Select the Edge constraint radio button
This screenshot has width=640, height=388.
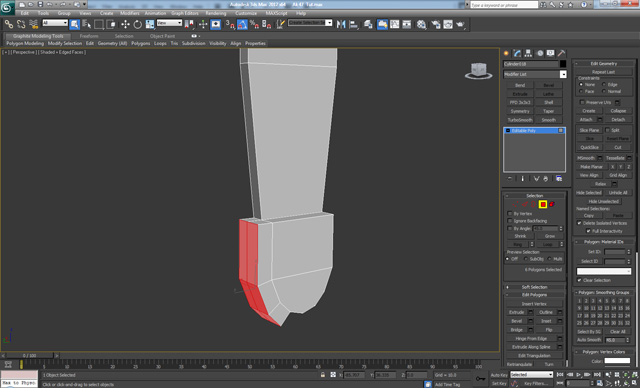604,84
